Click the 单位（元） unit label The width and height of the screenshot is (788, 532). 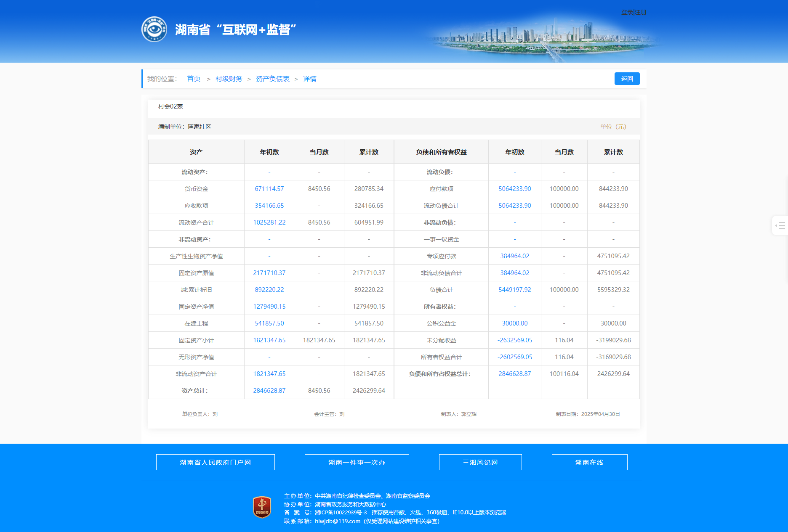pyautogui.click(x=613, y=127)
